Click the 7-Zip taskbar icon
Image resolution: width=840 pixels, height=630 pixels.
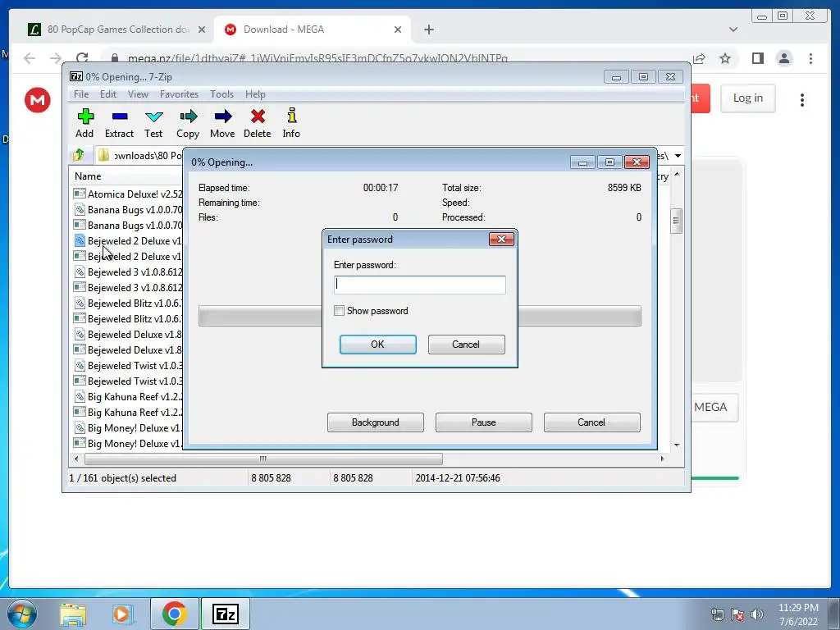(226, 614)
